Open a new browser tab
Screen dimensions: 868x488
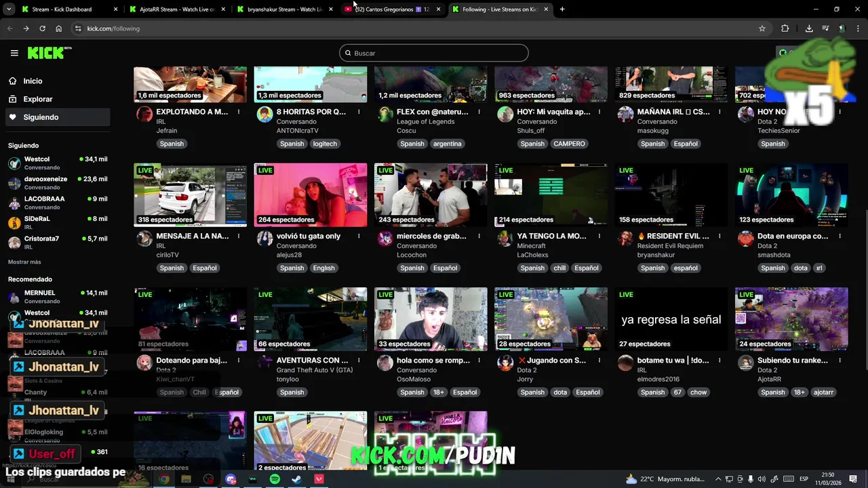tap(562, 9)
